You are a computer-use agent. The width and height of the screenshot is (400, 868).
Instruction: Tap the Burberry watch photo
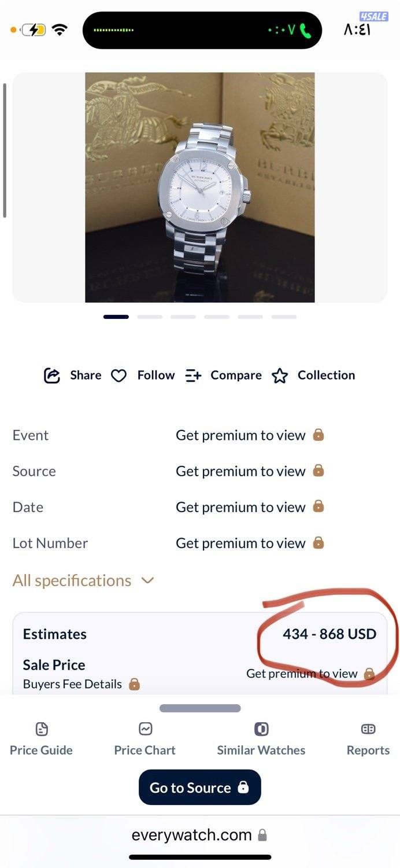pyautogui.click(x=200, y=187)
